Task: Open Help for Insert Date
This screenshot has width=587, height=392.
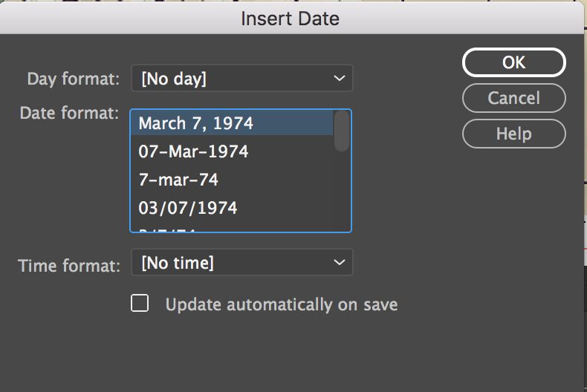Action: [513, 134]
